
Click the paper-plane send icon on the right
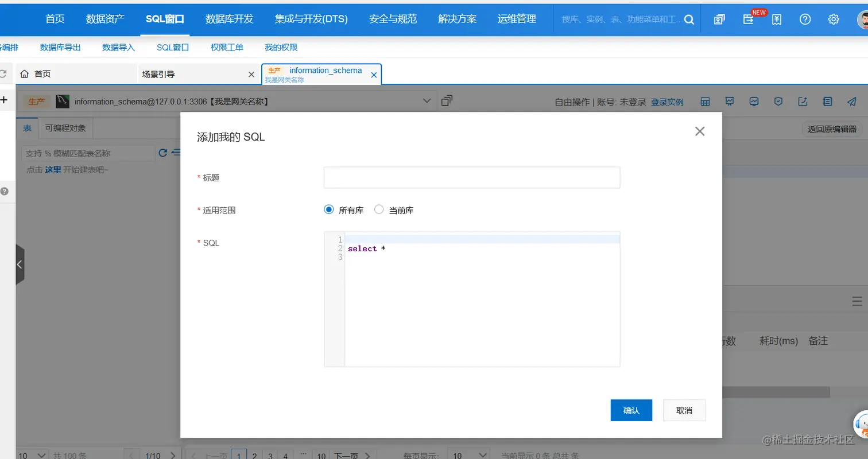[x=851, y=102]
